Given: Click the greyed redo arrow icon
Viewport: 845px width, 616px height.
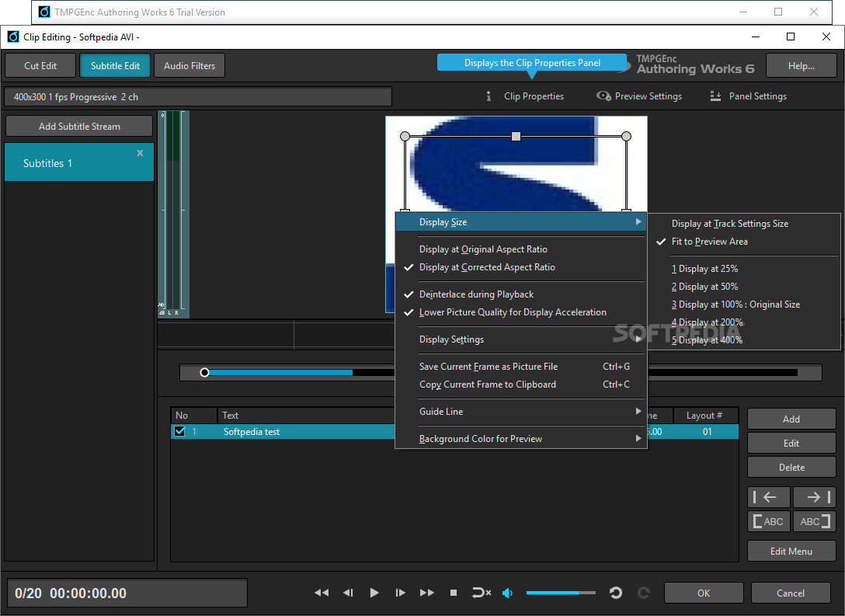Looking at the screenshot, I should click(643, 593).
